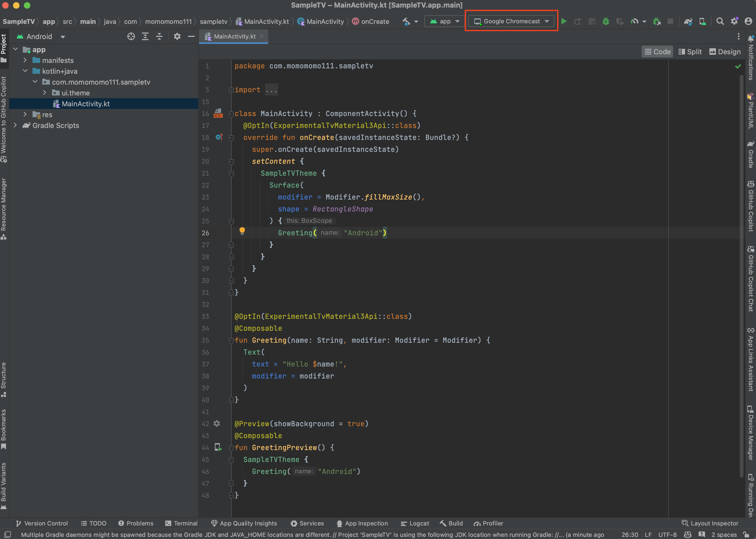Screen dimensions: 756x539
Task: Switch editor to Split view mode
Action: 690,52
